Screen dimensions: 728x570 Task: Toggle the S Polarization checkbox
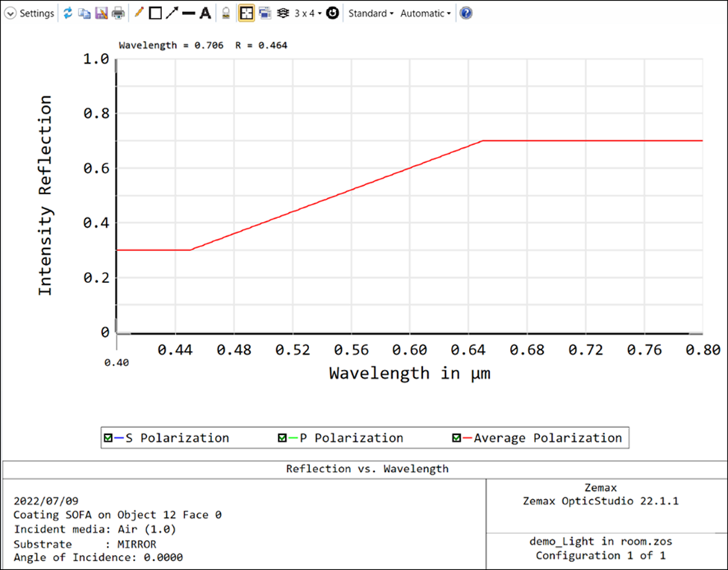point(108,438)
